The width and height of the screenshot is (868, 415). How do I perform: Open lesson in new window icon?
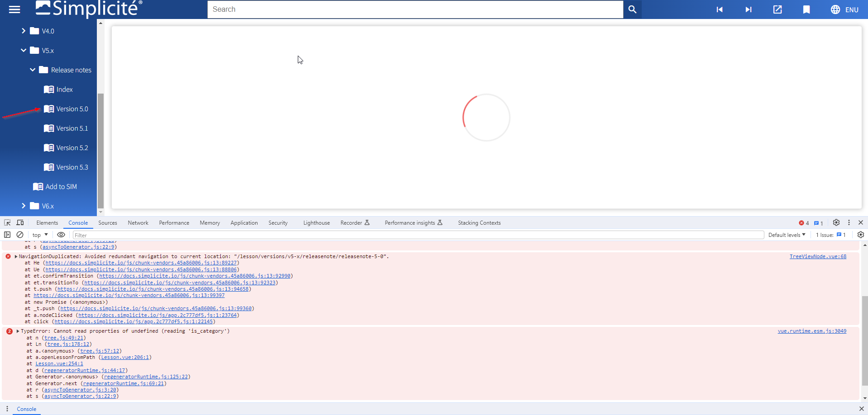tap(777, 9)
